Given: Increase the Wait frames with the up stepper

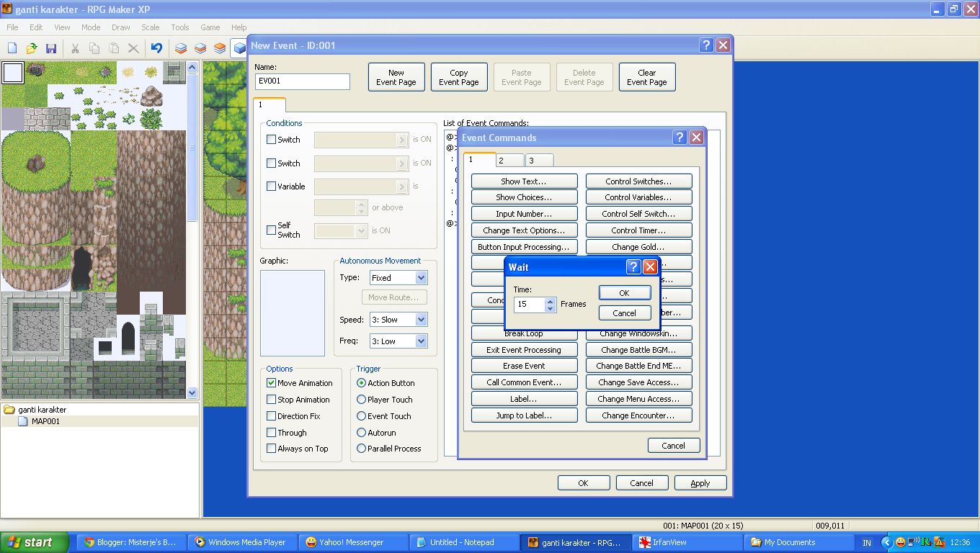Looking at the screenshot, I should [548, 301].
